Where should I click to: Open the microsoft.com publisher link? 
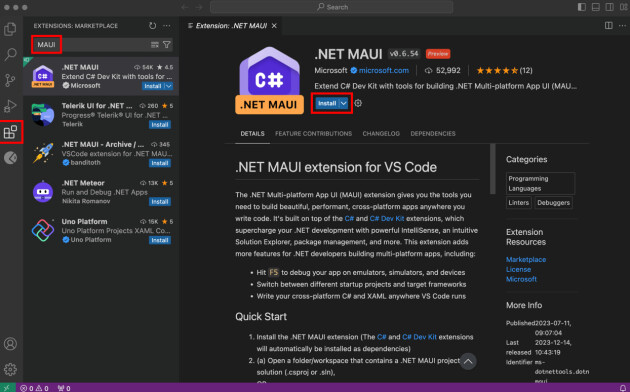384,70
